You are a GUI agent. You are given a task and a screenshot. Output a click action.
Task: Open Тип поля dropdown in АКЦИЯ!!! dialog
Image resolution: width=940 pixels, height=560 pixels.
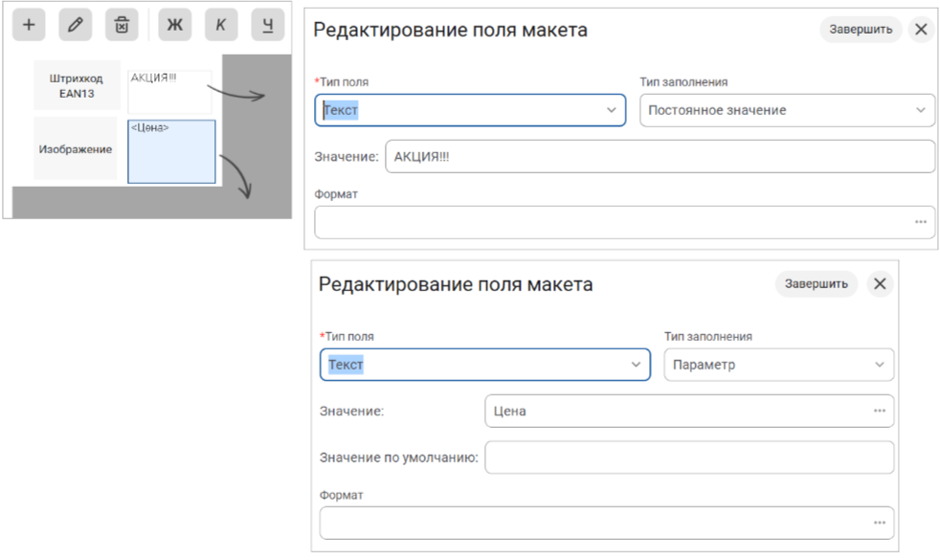[x=471, y=110]
